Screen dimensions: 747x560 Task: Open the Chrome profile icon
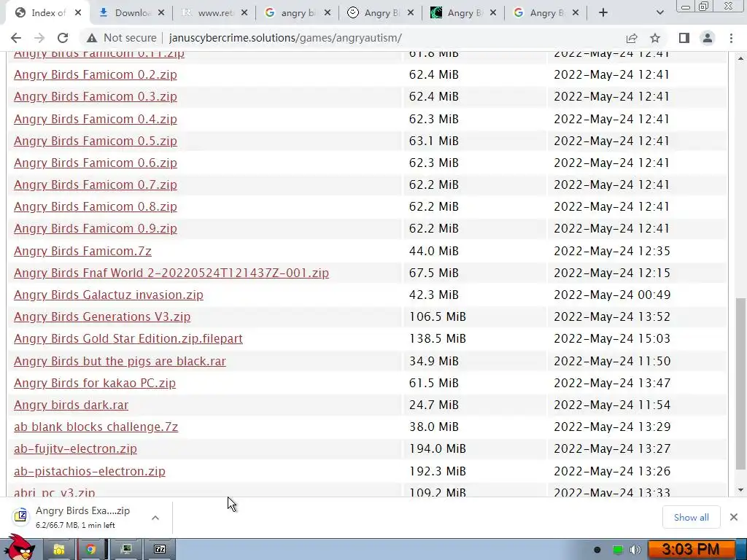point(708,38)
